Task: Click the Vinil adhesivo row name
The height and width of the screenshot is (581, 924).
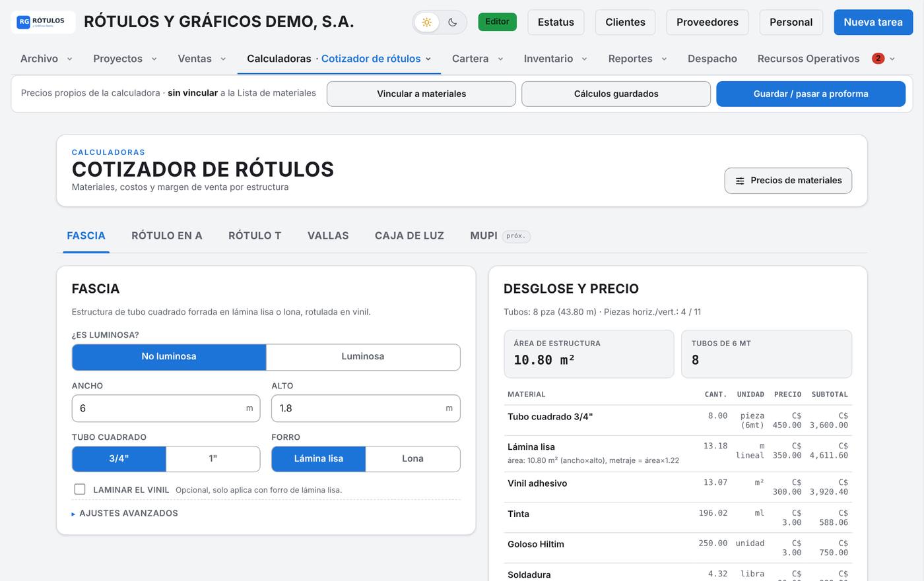Action: [x=537, y=483]
